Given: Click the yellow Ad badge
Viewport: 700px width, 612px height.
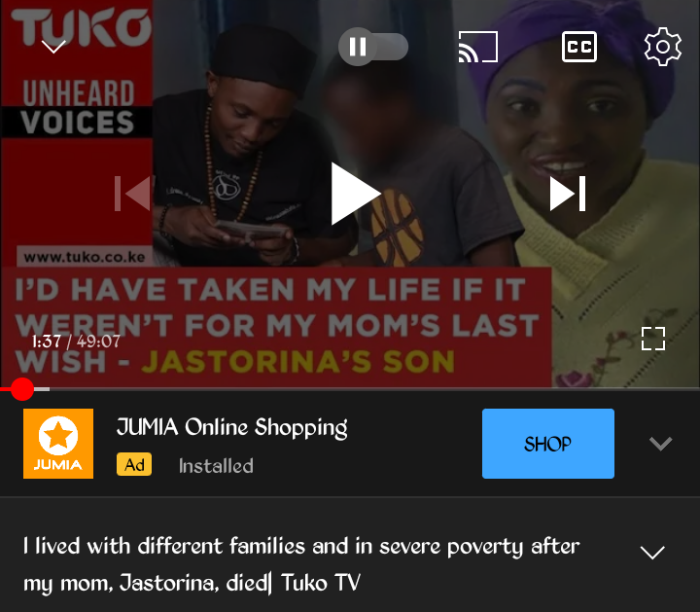Looking at the screenshot, I should point(134,464).
